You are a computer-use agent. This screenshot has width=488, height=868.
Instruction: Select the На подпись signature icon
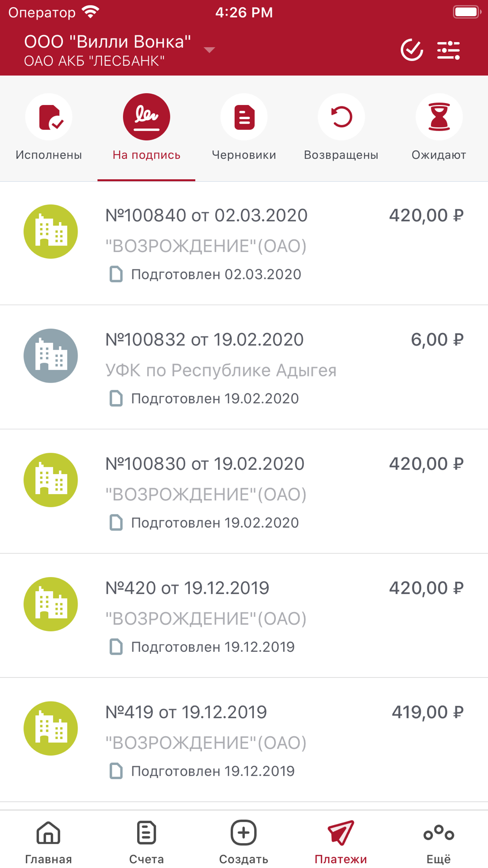(146, 117)
